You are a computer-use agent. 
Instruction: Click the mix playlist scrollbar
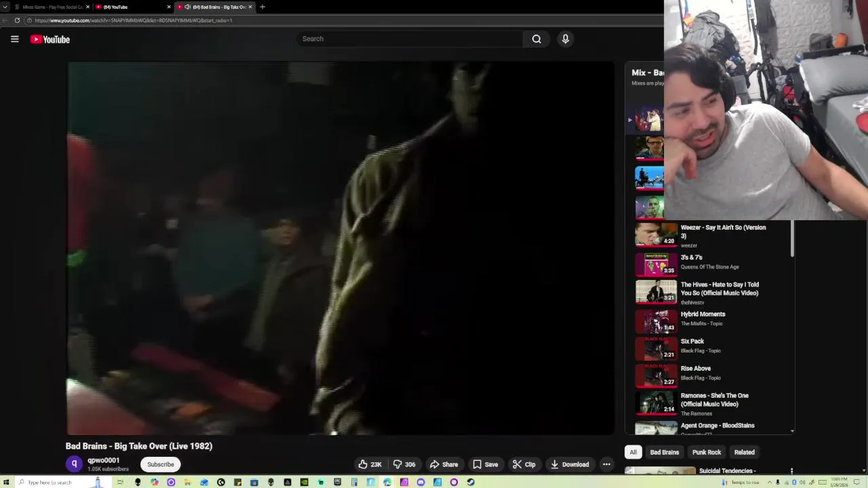(792, 239)
